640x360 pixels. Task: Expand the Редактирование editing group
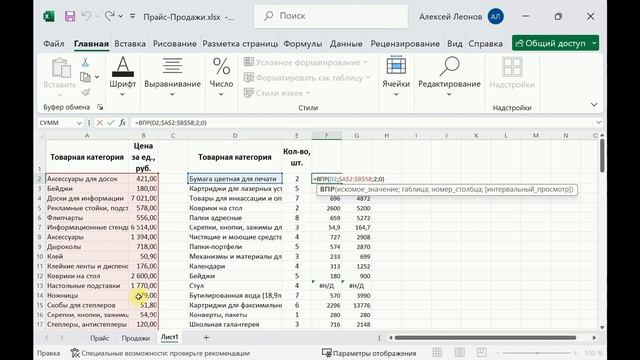[449, 77]
